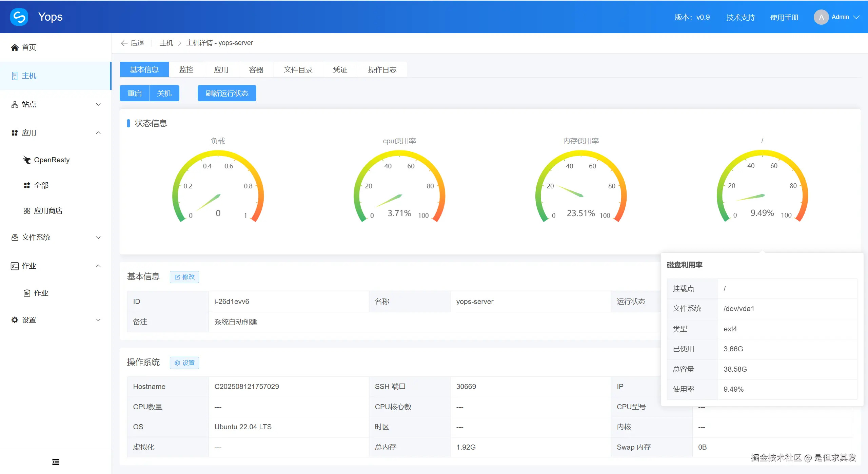Viewport: 868px width, 474px height.
Task: Click the sidebar collapse icon at bottom
Action: click(56, 462)
